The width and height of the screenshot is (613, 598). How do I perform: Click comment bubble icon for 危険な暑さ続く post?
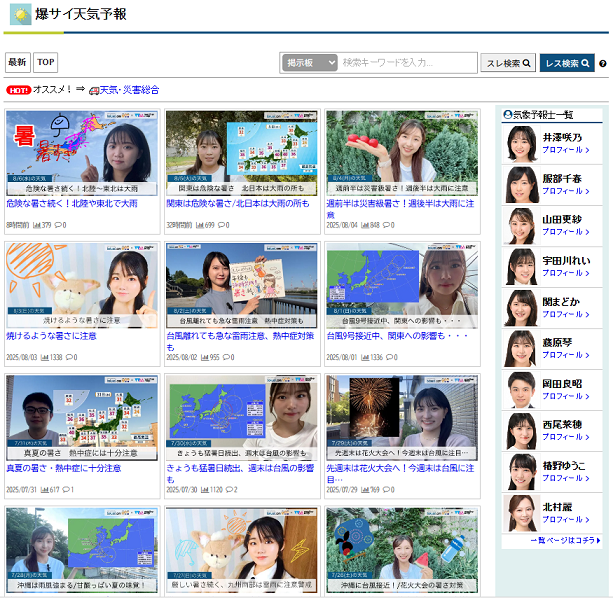58,225
